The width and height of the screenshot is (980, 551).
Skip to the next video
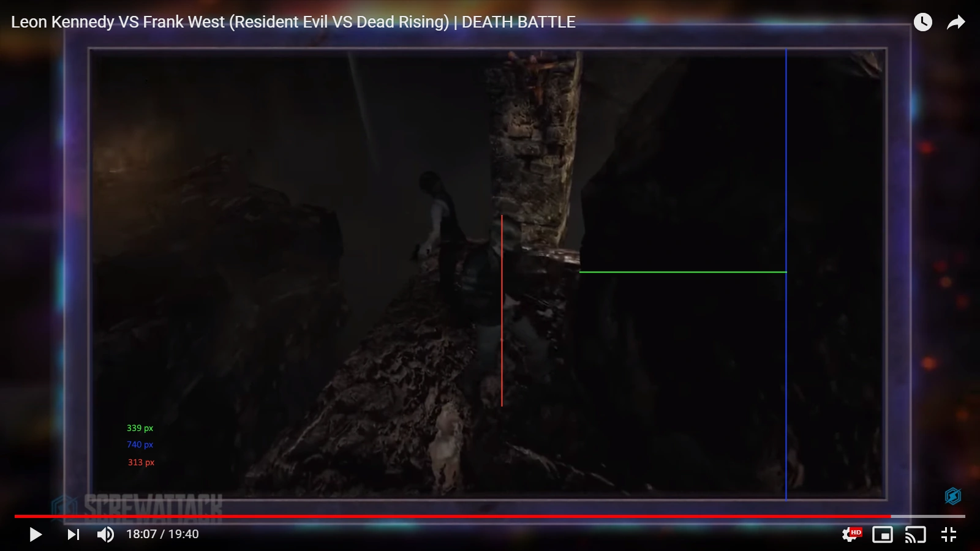tap(73, 534)
